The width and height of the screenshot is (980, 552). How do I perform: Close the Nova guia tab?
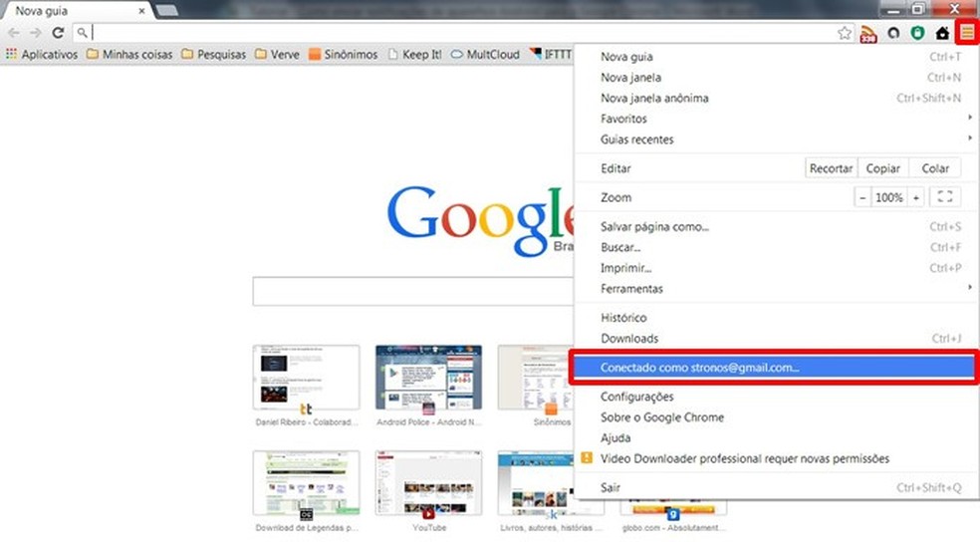[141, 11]
